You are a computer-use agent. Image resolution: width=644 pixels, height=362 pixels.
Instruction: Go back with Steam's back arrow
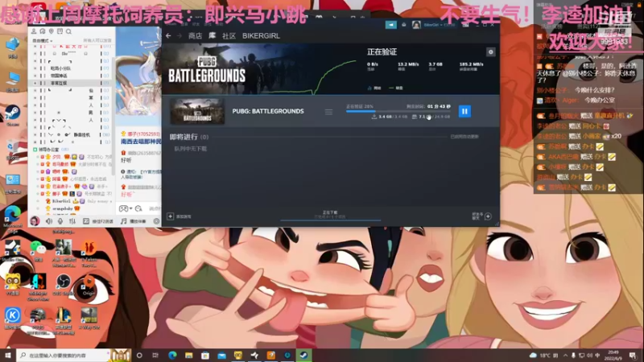click(168, 35)
